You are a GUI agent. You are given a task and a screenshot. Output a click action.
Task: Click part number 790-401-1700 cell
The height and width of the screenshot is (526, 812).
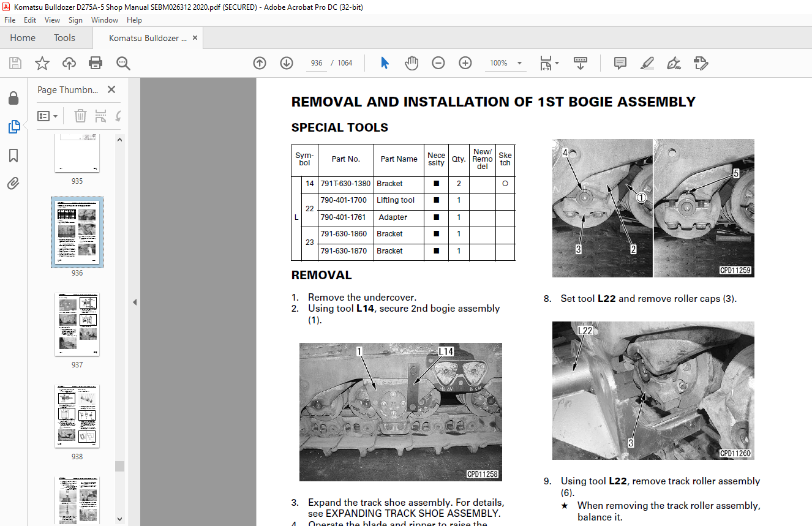point(346,200)
